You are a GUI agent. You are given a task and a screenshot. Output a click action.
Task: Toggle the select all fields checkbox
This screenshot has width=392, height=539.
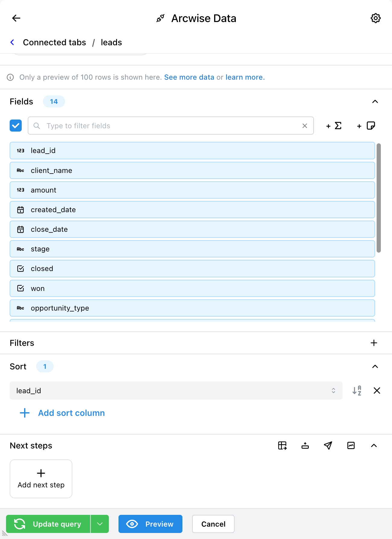pyautogui.click(x=16, y=126)
